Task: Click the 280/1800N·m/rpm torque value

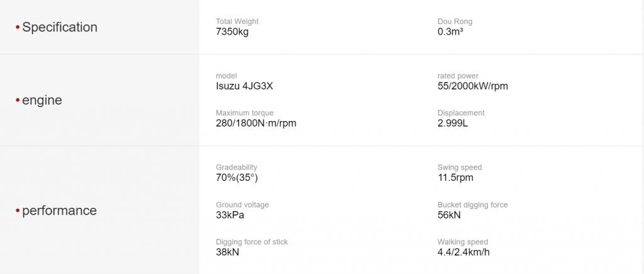Action: click(256, 123)
